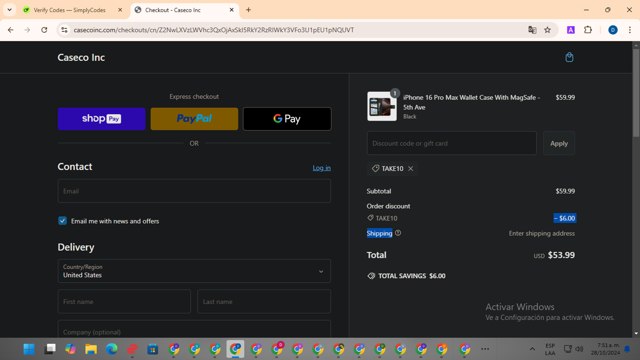Image resolution: width=640 pixels, height=360 pixels.
Task: Switch to the Verify Codes SimplyCodes tab
Action: tap(69, 10)
